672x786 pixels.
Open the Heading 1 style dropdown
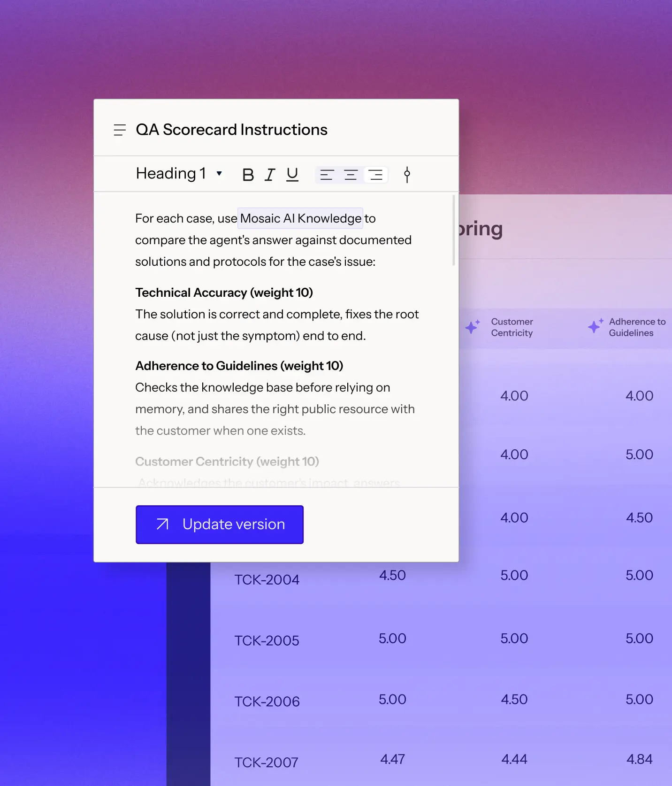coord(179,174)
